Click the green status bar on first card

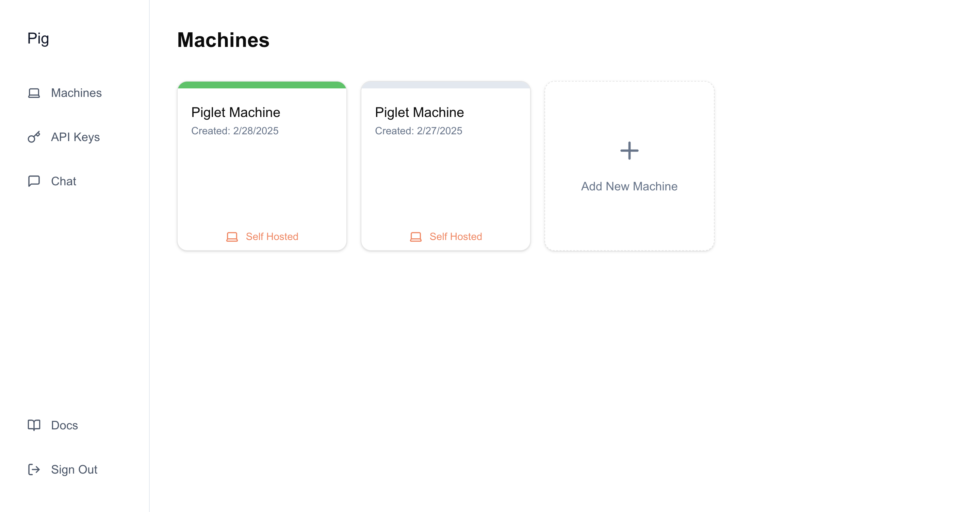click(x=262, y=85)
